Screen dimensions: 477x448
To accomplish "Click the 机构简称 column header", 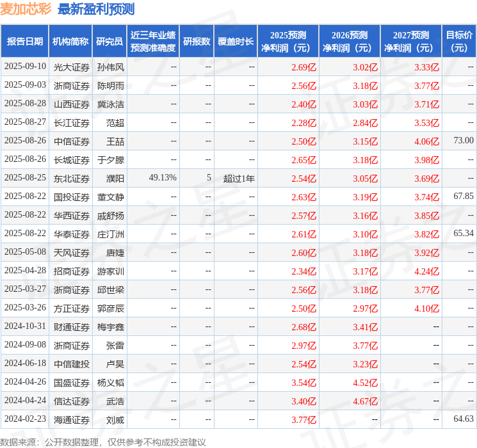I will 70,42.
